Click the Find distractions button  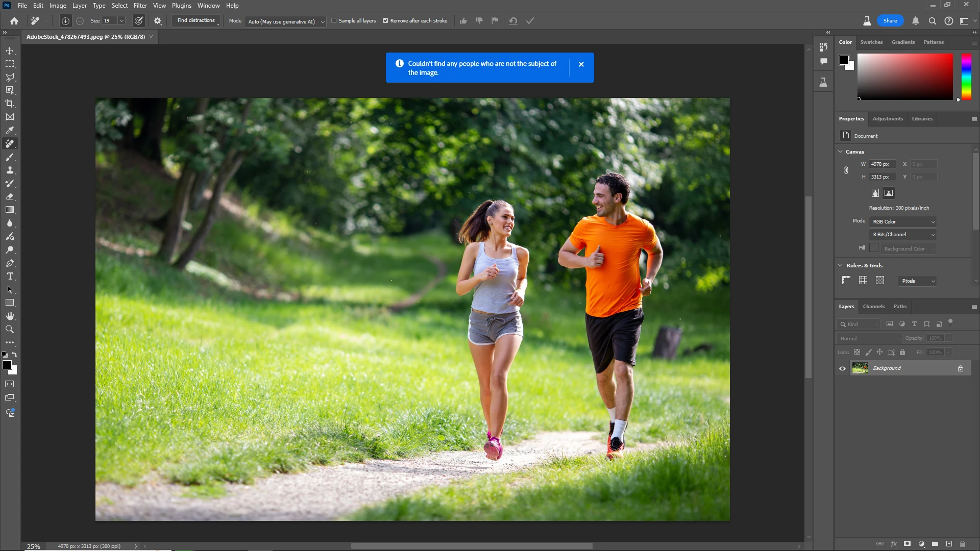(x=196, y=20)
